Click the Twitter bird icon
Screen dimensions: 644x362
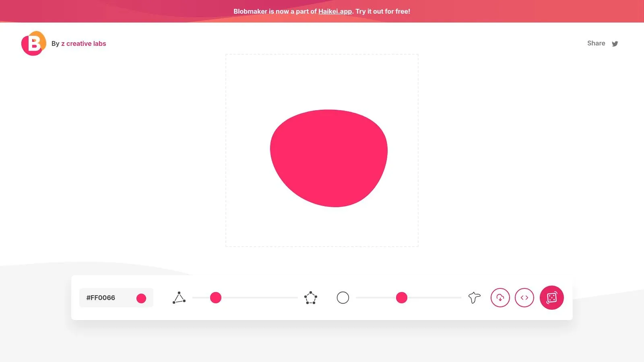(x=615, y=43)
